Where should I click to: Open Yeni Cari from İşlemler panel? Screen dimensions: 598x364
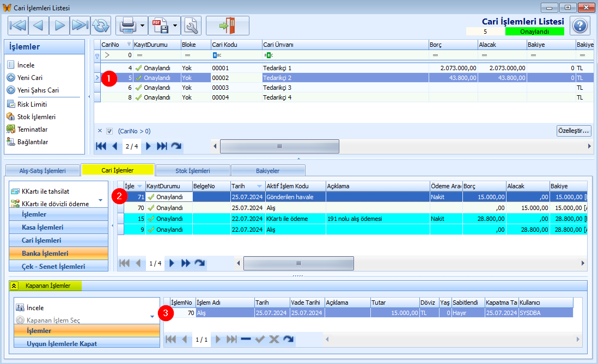[30, 78]
